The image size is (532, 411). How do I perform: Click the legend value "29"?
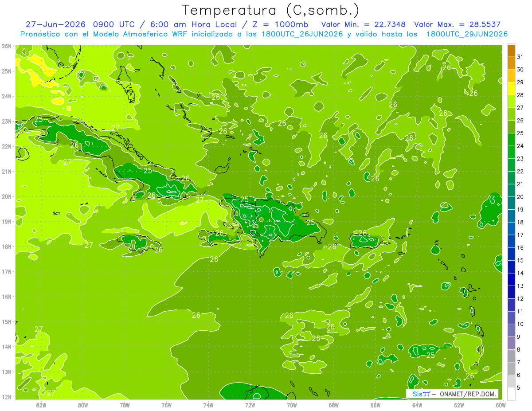(520, 82)
